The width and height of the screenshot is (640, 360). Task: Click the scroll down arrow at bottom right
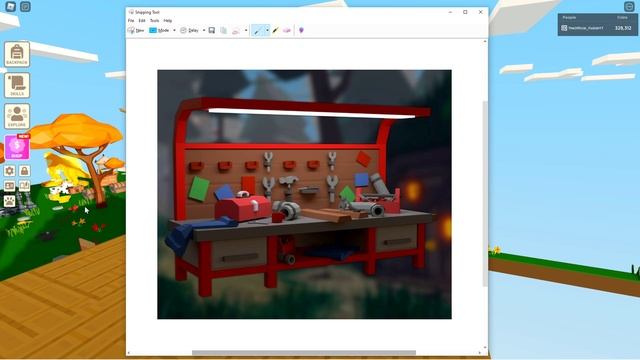pyautogui.click(x=485, y=348)
